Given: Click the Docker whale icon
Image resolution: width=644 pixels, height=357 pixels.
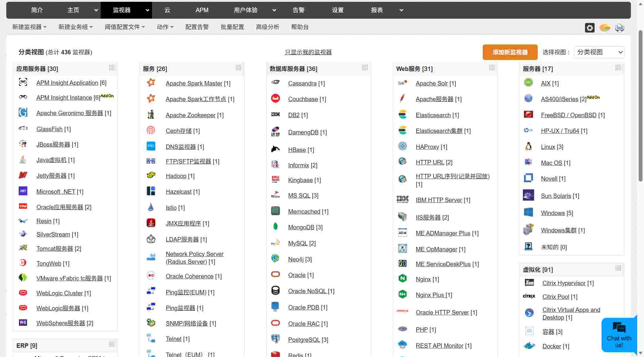Looking at the screenshot, I should (529, 346).
